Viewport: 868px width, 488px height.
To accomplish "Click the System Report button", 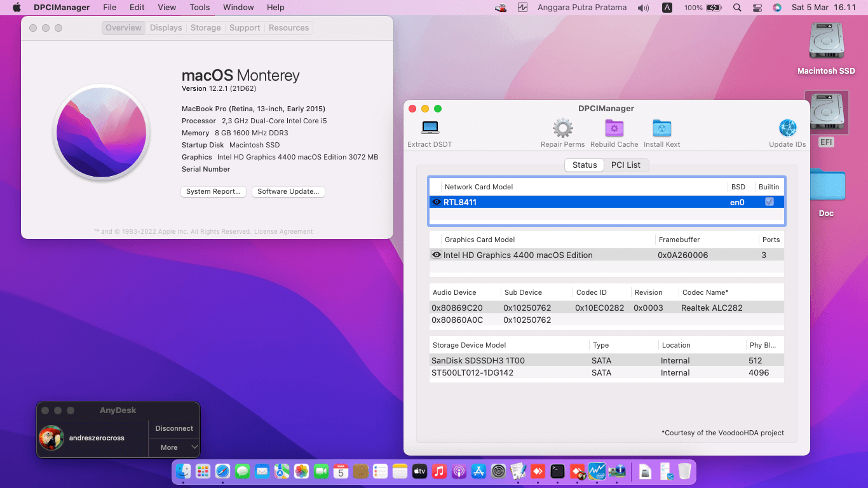I will click(213, 191).
